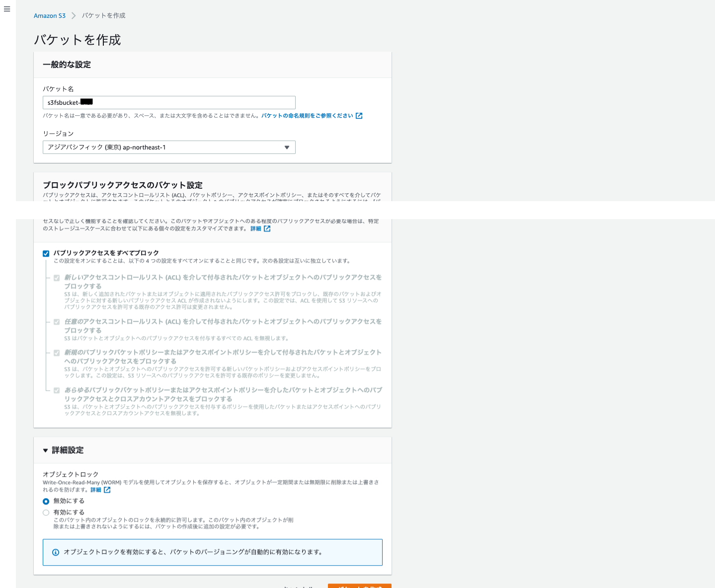The image size is (715, 588).
Task: Click the info icon in the versioning notice banner
Action: click(x=55, y=552)
